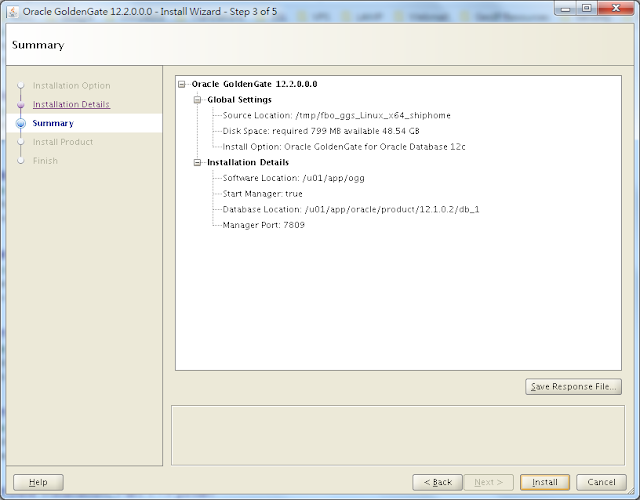Select the Finish step label
The width and height of the screenshot is (640, 500).
coord(45,161)
